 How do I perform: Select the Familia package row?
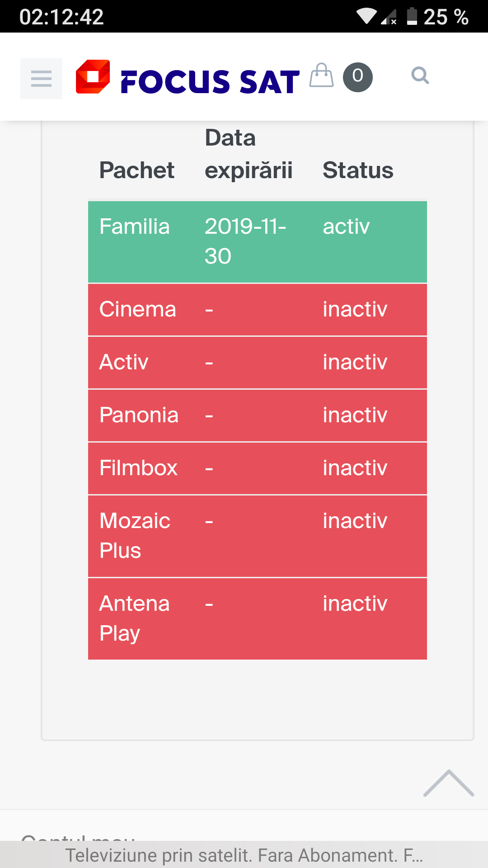pyautogui.click(x=257, y=242)
